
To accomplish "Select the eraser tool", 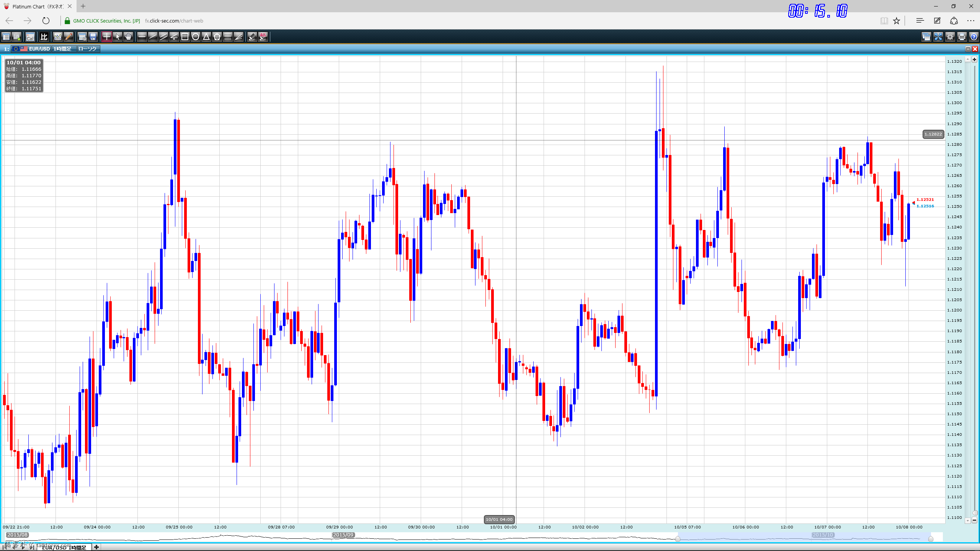I will pos(252,37).
